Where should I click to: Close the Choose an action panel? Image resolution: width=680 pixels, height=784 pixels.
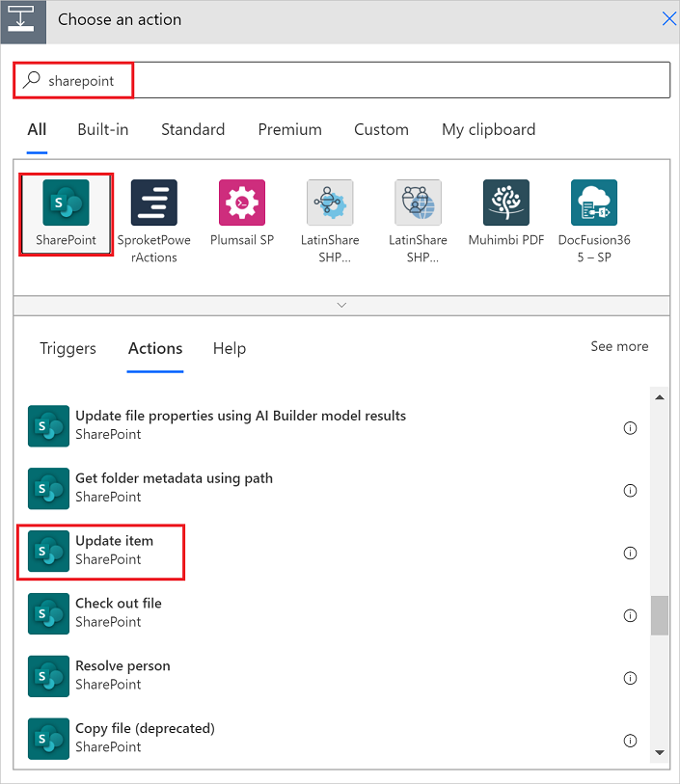click(669, 19)
